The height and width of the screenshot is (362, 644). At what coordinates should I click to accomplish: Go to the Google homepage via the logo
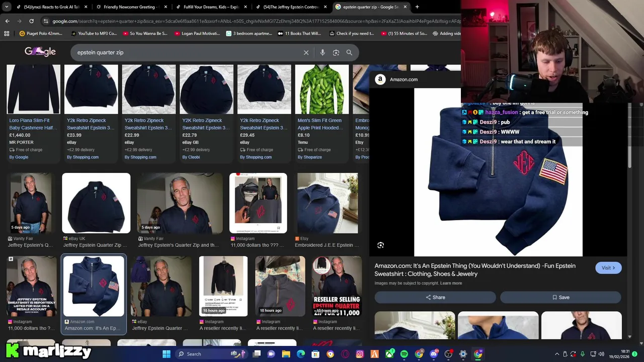click(40, 51)
